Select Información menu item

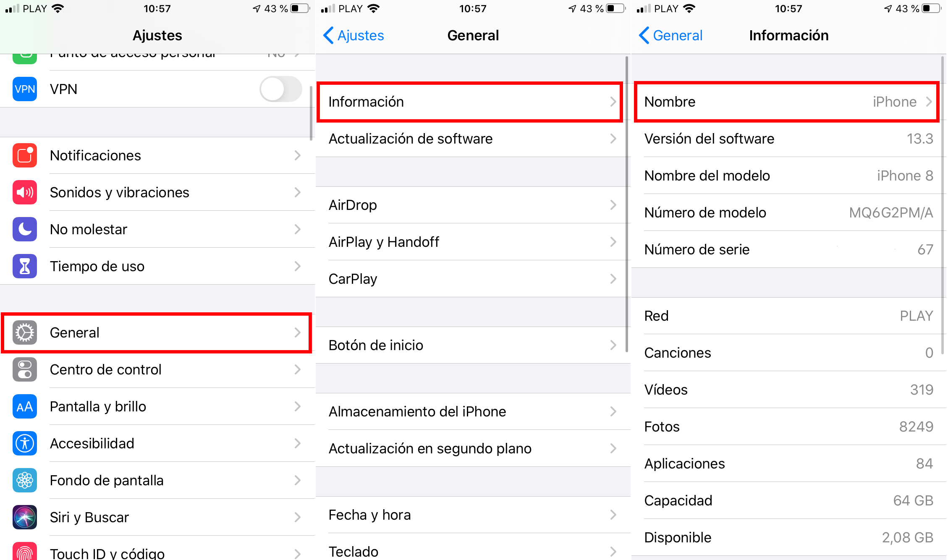coord(474,101)
